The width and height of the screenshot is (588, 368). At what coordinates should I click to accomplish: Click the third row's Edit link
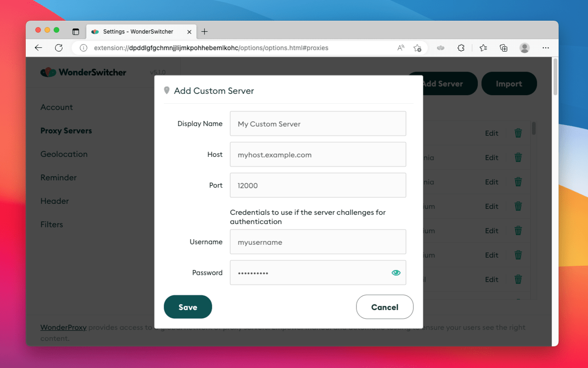point(492,182)
